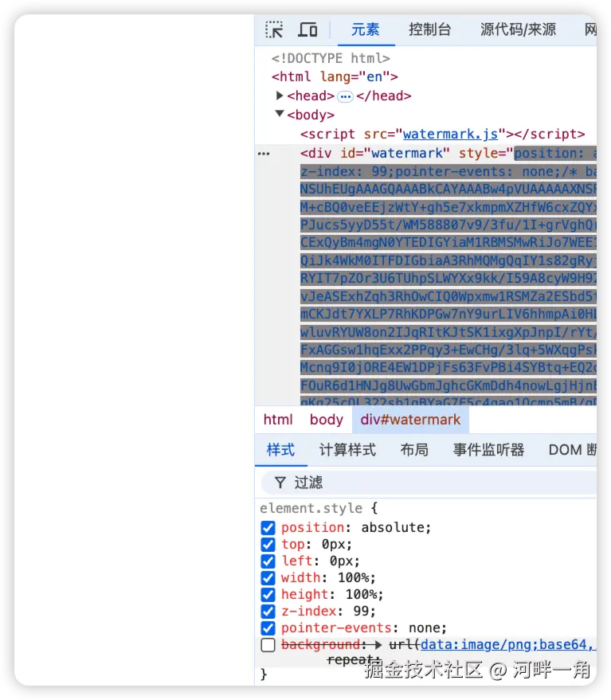
Task: Click the pointer-events value none
Action: [x=424, y=628]
